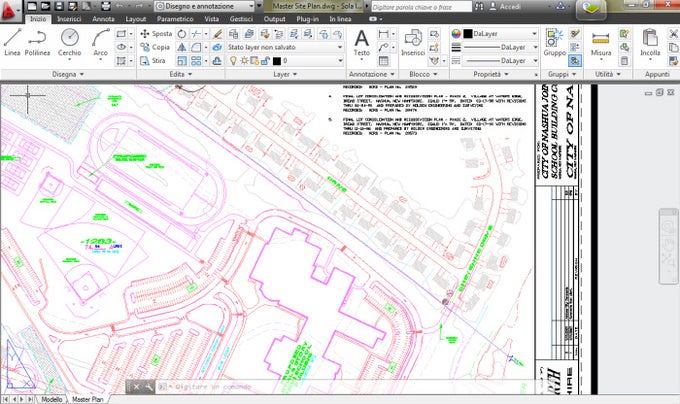Open the Stato layer non salvato dropdown
The height and width of the screenshot is (404, 680).
(x=285, y=47)
